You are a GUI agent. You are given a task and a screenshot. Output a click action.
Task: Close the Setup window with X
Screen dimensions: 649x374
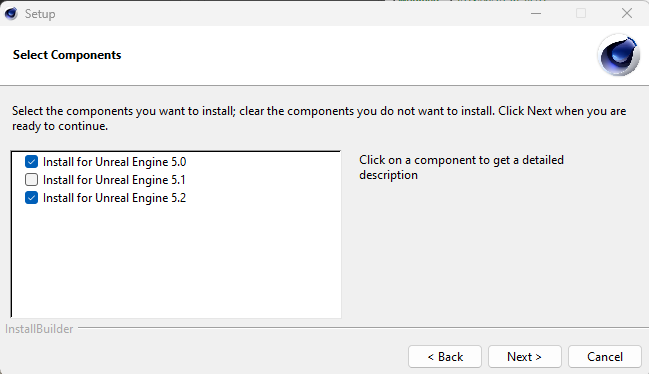tap(627, 14)
